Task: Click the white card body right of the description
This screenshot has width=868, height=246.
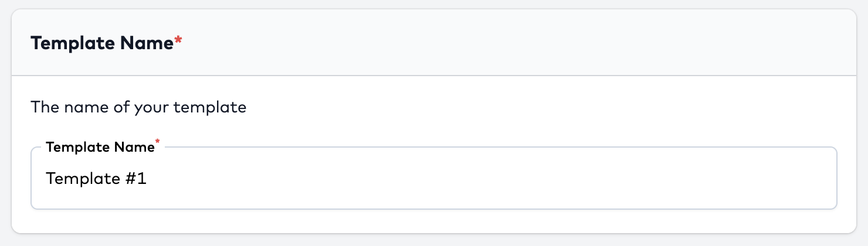Action: pyautogui.click(x=528, y=108)
